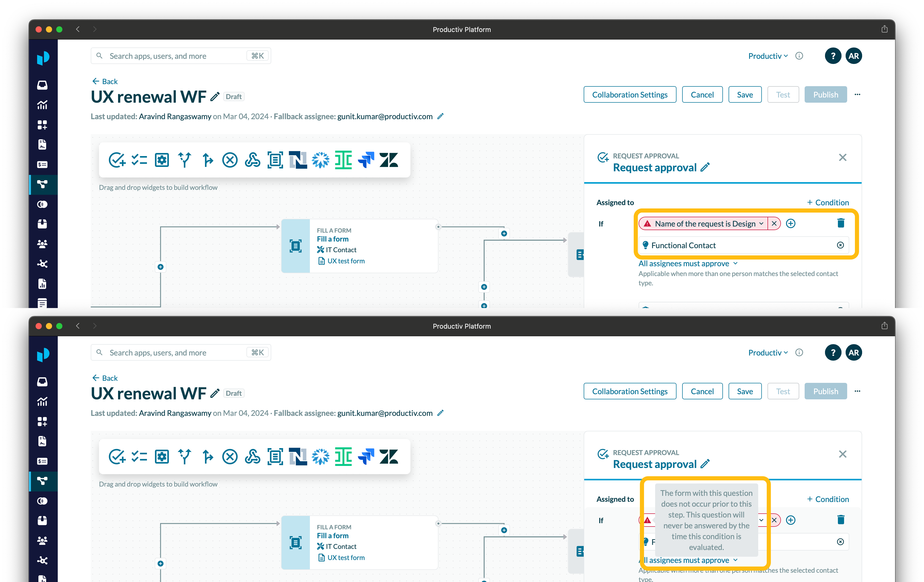Image resolution: width=924 pixels, height=582 pixels.
Task: Open the inbox icon in top sidebar
Action: pos(42,85)
